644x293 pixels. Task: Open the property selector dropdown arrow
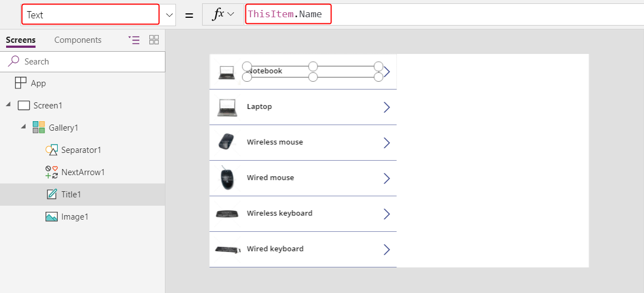tap(169, 15)
